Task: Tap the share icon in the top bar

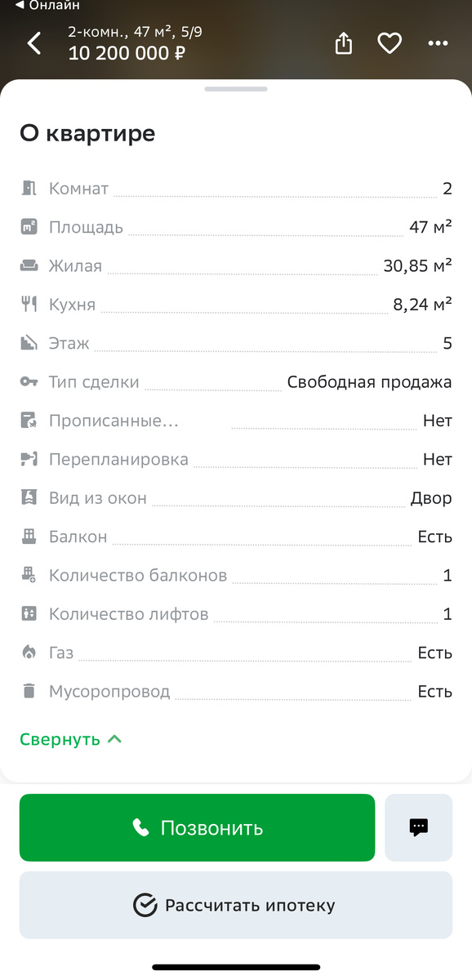Action: click(343, 43)
